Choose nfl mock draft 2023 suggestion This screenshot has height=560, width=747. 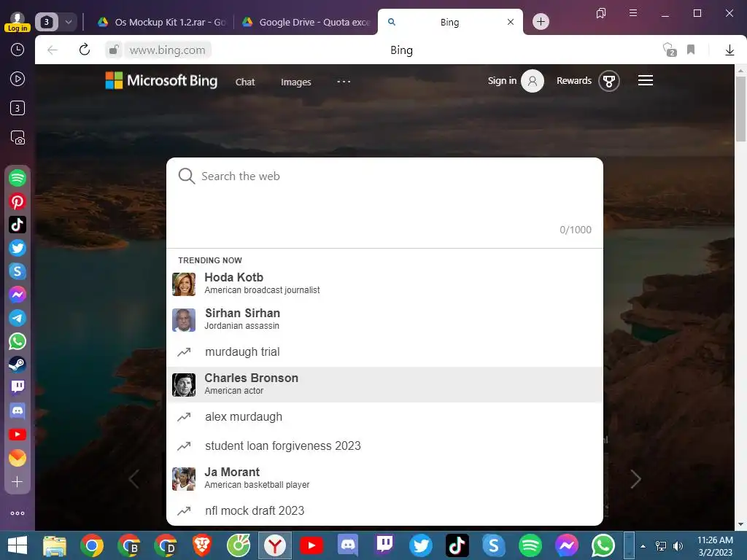click(x=384, y=510)
